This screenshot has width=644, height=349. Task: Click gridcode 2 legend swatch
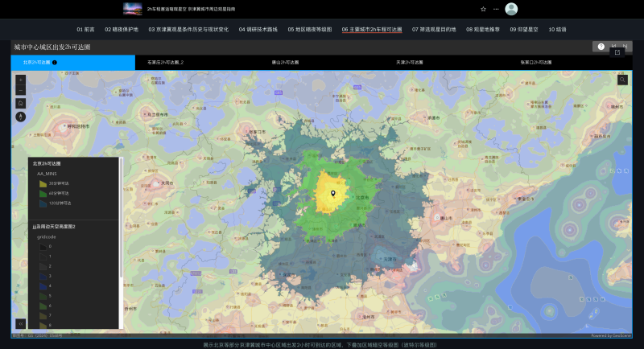point(43,266)
